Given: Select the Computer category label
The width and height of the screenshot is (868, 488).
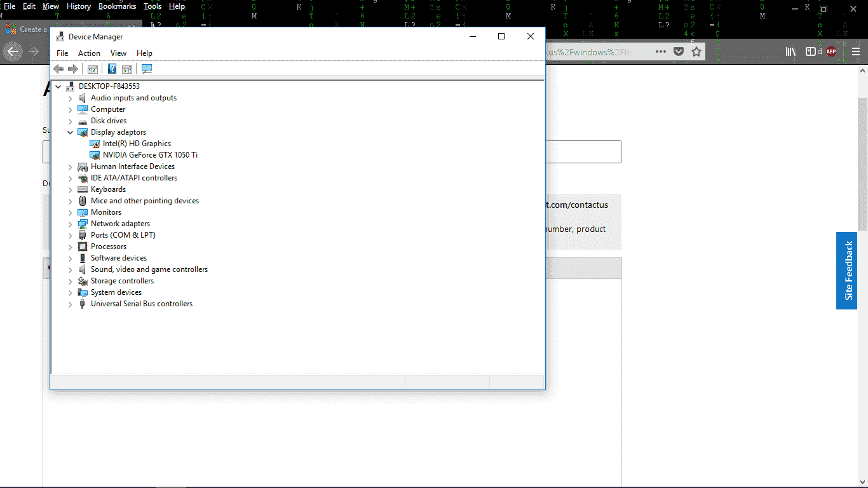Looking at the screenshot, I should (x=108, y=109).
